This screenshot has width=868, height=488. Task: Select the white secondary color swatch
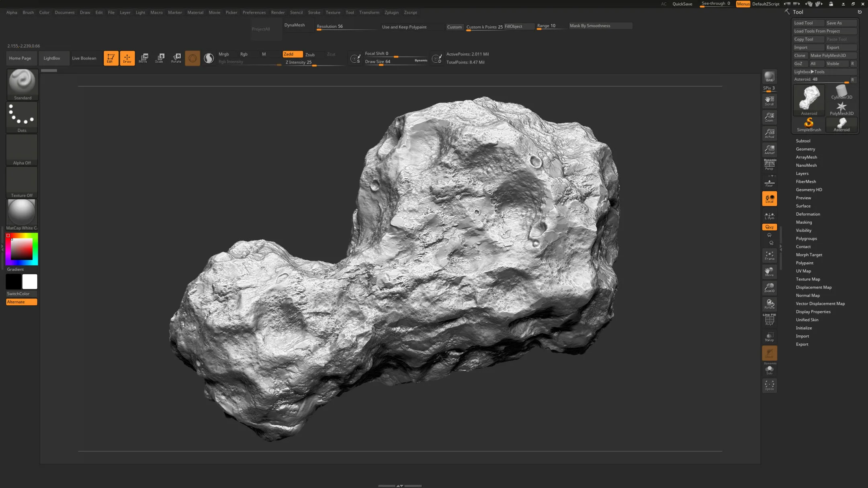[x=30, y=282]
